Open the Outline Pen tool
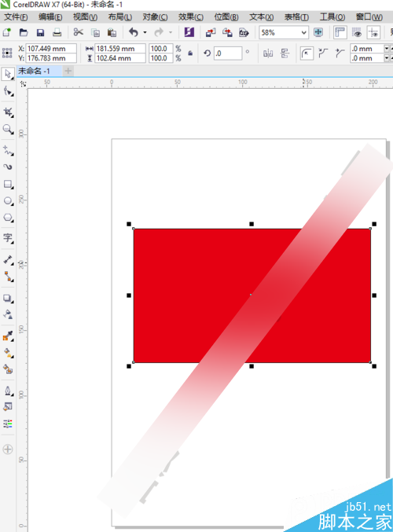 point(8,391)
